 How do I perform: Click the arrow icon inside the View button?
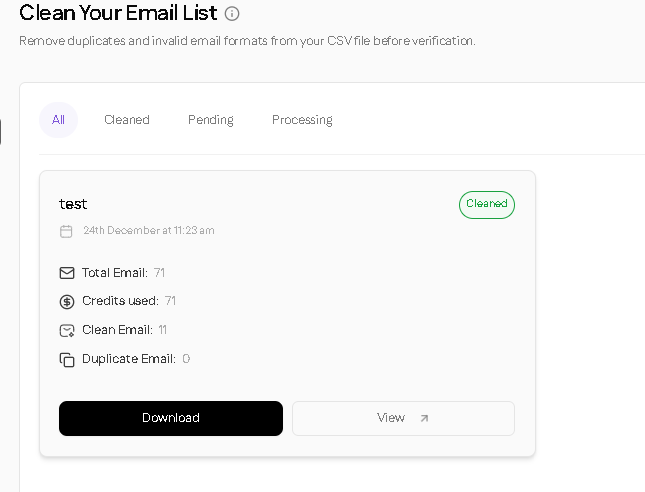click(x=424, y=418)
